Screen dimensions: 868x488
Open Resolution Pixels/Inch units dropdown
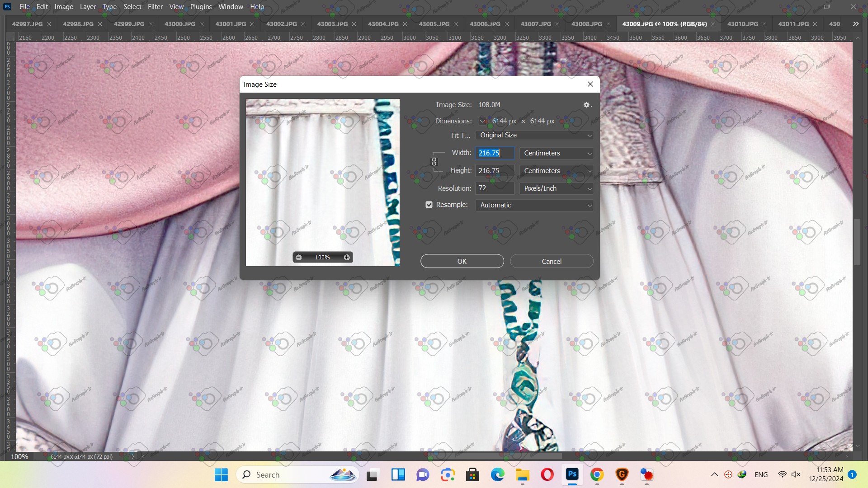click(557, 188)
